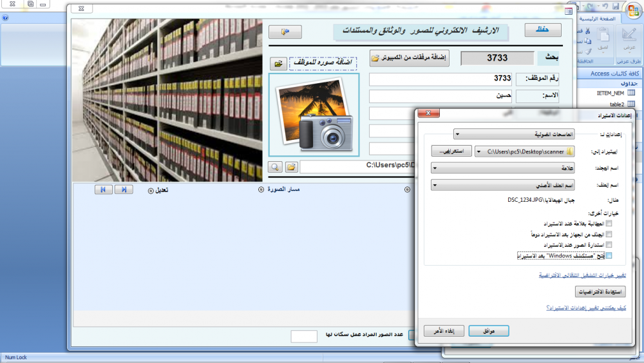Close the import settings dialog with red X

428,113
